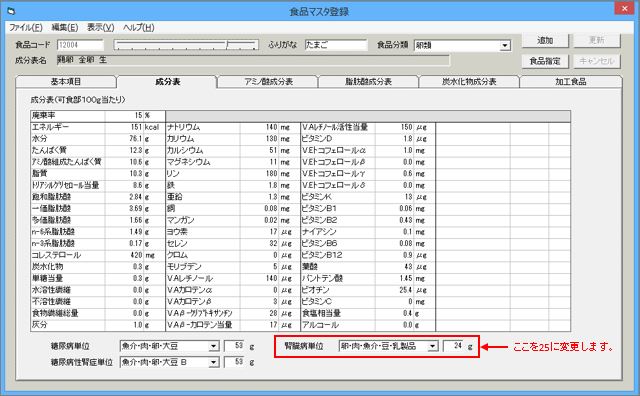Click the 食品指定 button
The image size is (640, 396).
[544, 61]
